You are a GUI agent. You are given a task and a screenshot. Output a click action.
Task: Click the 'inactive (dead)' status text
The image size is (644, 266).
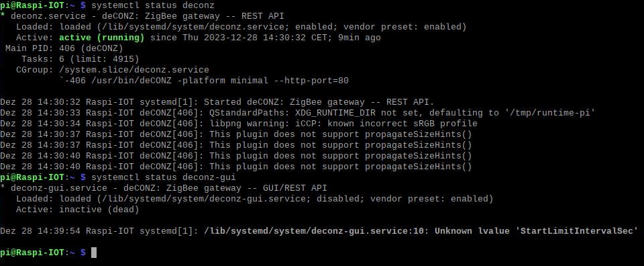click(x=99, y=210)
